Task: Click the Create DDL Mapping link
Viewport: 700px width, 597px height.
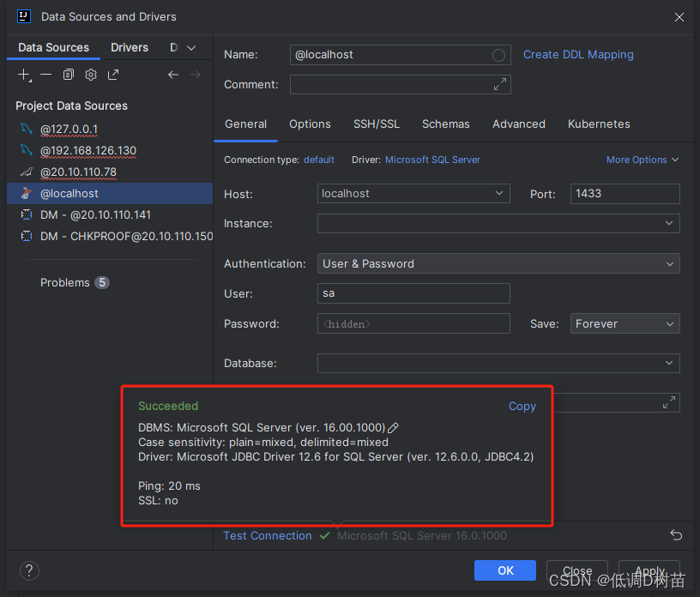Action: coord(578,55)
